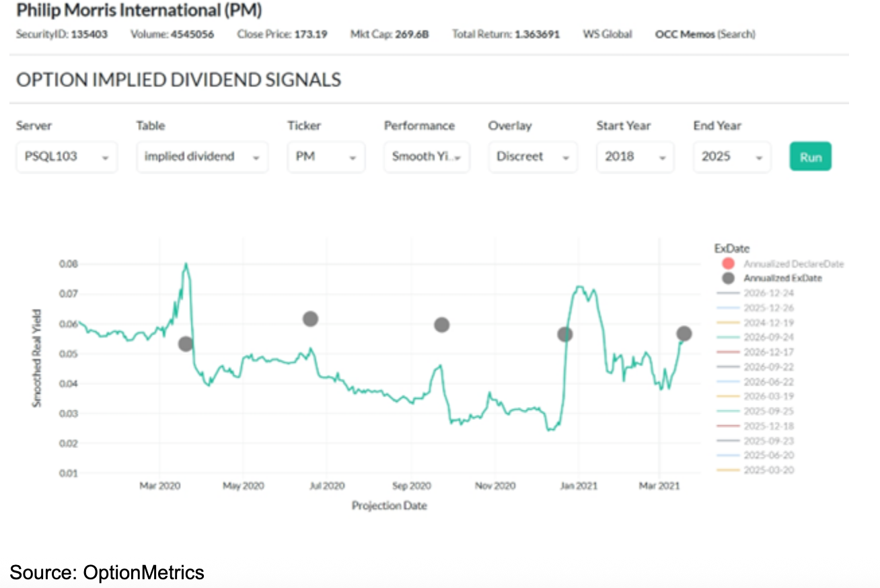
Task: Click the gray ExDate marker near Jul 2020
Action: pos(310,319)
